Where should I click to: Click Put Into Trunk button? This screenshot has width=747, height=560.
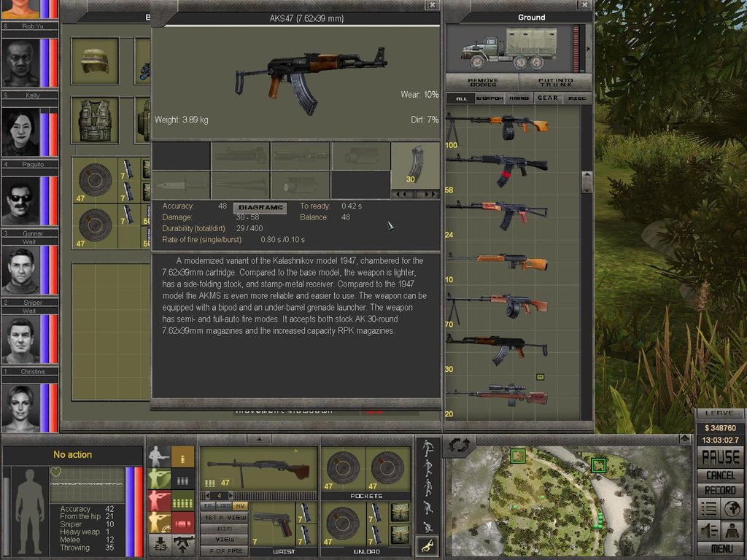[x=555, y=82]
